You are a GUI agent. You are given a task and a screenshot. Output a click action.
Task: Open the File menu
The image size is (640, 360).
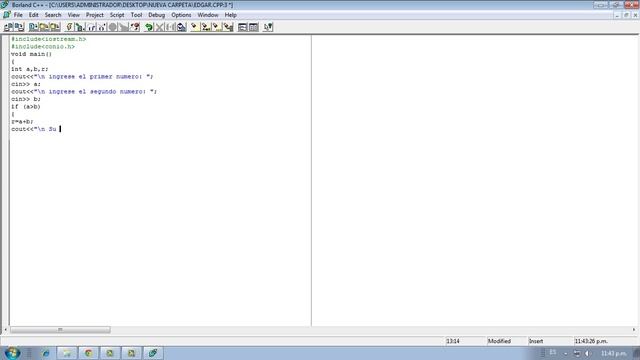click(18, 15)
